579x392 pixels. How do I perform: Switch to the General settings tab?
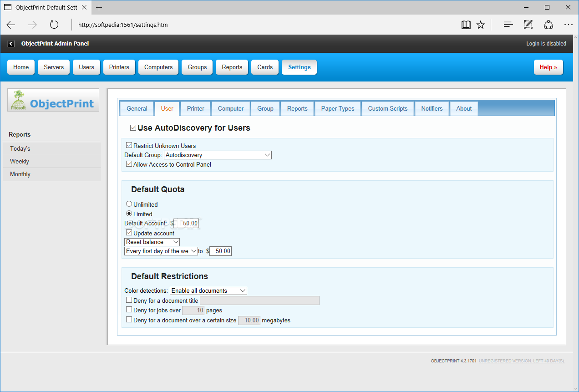137,108
